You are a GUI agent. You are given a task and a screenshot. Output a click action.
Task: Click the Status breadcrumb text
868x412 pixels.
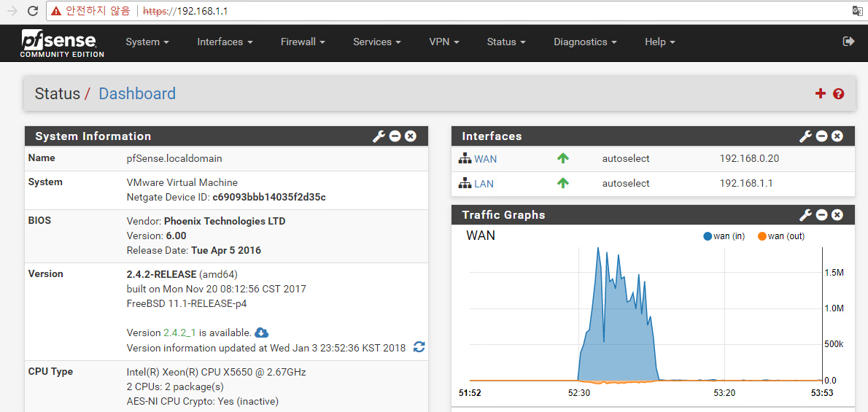coord(57,93)
